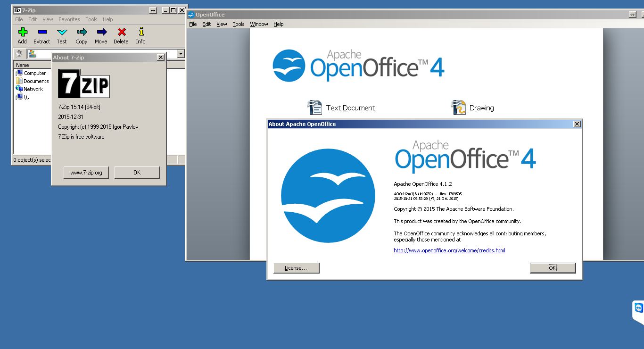The height and width of the screenshot is (349, 644).
Task: Click the red Delete icon
Action: (x=121, y=33)
